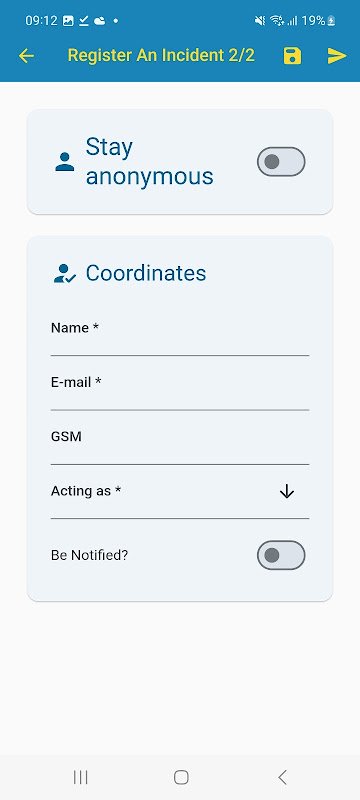Open the Acting as selection field
Viewport: 360px width, 800px height.
pos(180,492)
